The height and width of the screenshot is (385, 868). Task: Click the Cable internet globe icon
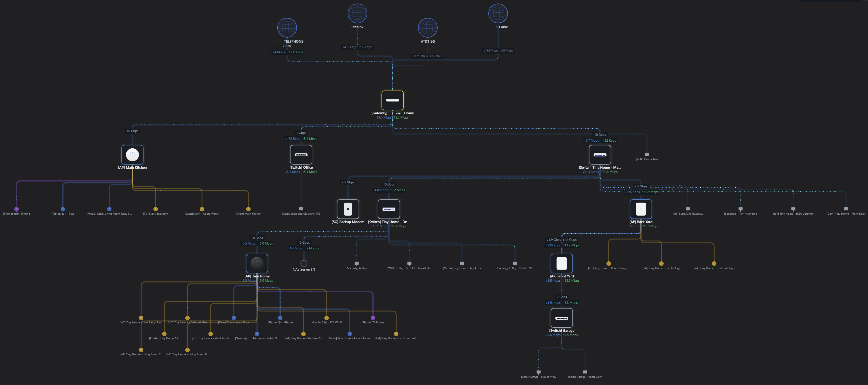click(x=498, y=13)
